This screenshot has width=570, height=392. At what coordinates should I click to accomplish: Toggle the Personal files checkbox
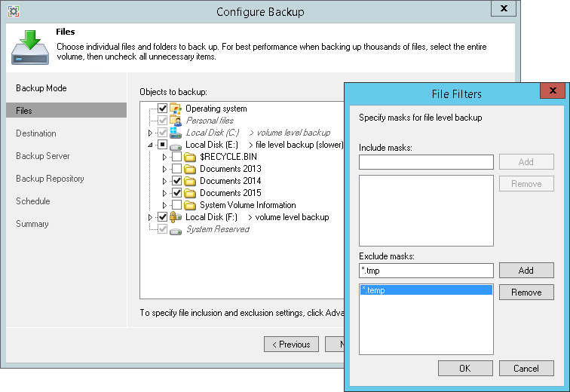pos(163,121)
